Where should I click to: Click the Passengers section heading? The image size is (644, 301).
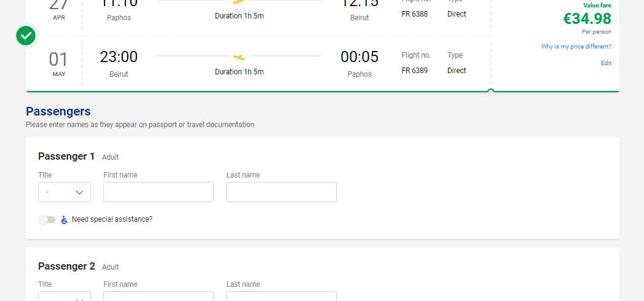(x=58, y=112)
